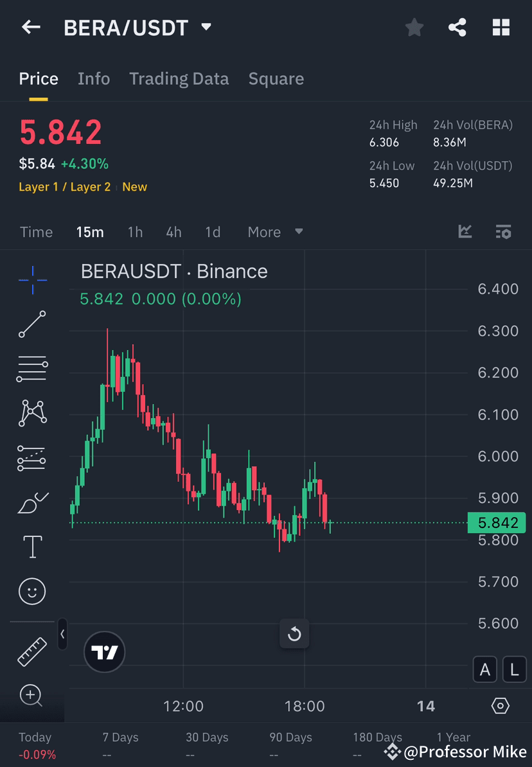This screenshot has width=532, height=767.
Task: View the 1 Year performance period
Action: (x=453, y=737)
